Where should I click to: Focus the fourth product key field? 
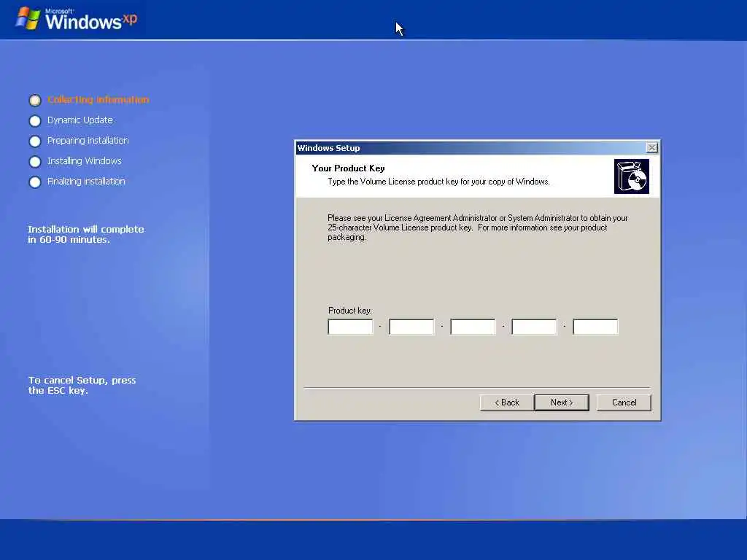click(x=534, y=327)
